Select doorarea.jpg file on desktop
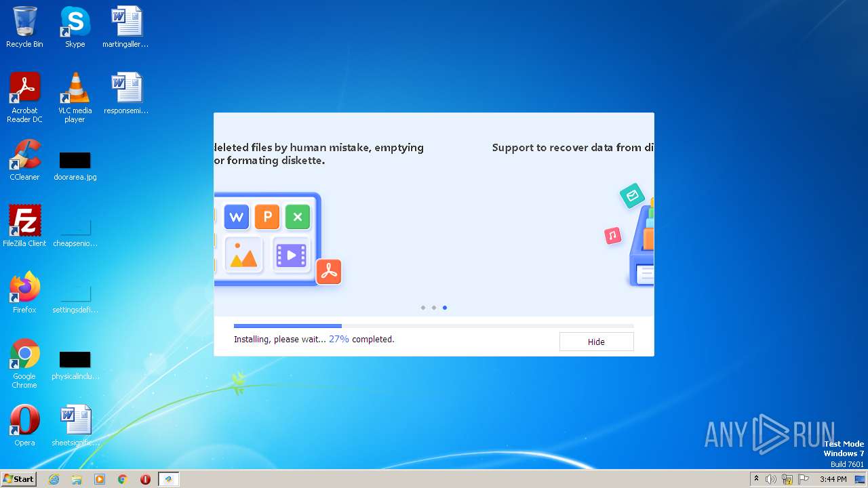 (x=75, y=166)
